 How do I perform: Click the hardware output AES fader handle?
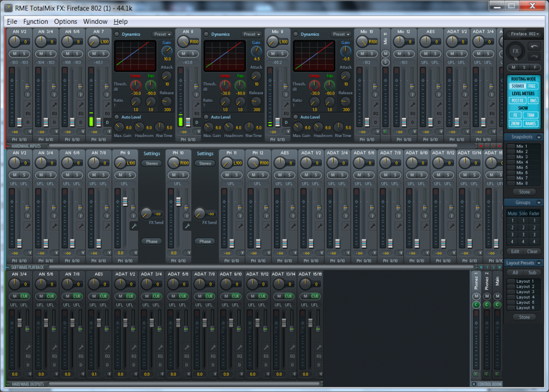98,323
